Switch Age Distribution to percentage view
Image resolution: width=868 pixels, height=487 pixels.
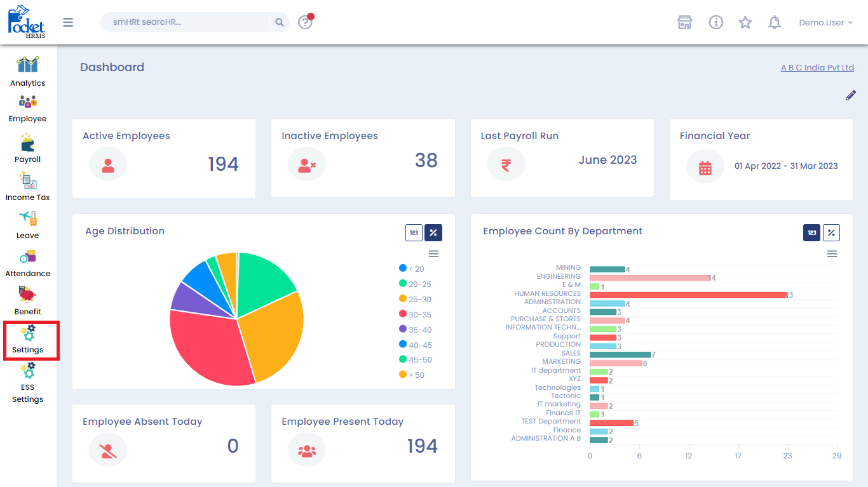pos(433,233)
